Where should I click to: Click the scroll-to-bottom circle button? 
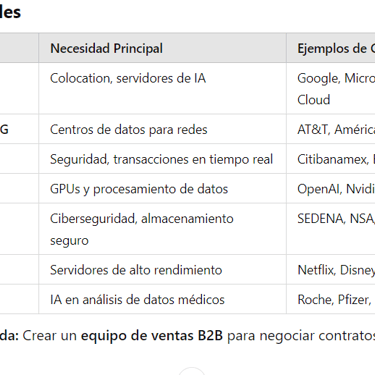[x=192, y=371]
